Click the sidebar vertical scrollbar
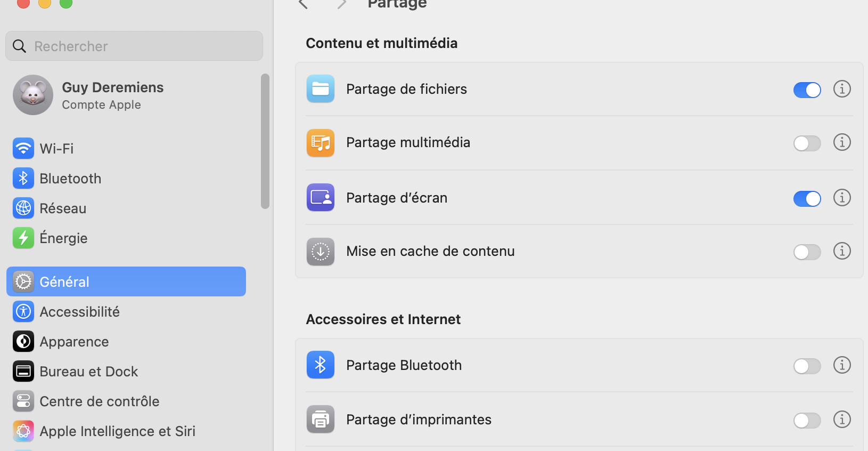Image resolution: width=868 pixels, height=451 pixels. tap(265, 141)
